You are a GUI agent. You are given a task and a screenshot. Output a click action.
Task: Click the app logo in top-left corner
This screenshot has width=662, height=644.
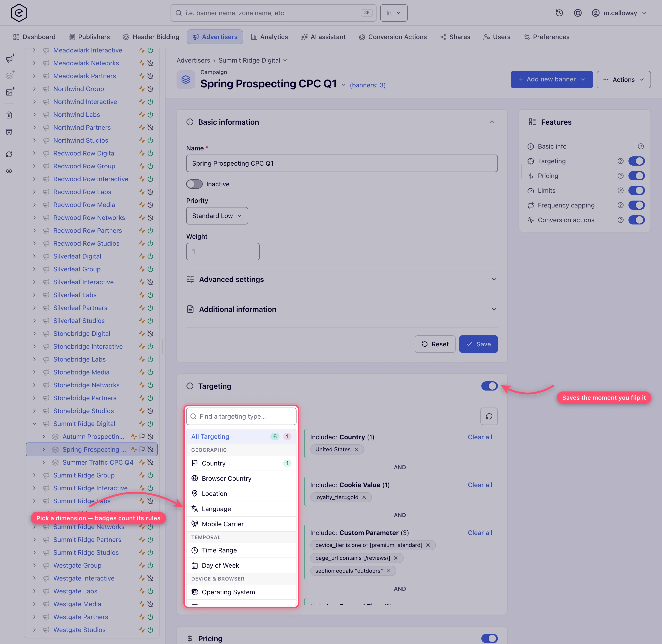[x=19, y=13]
